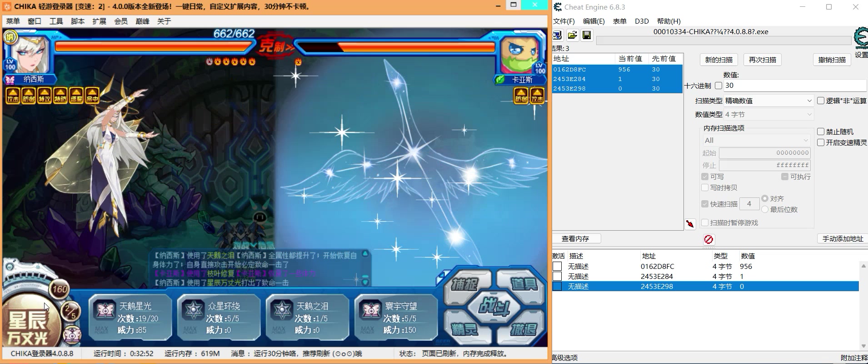868x364 pixels.
Task: Activate the checkbox for address 0162D8FC
Action: (x=557, y=267)
